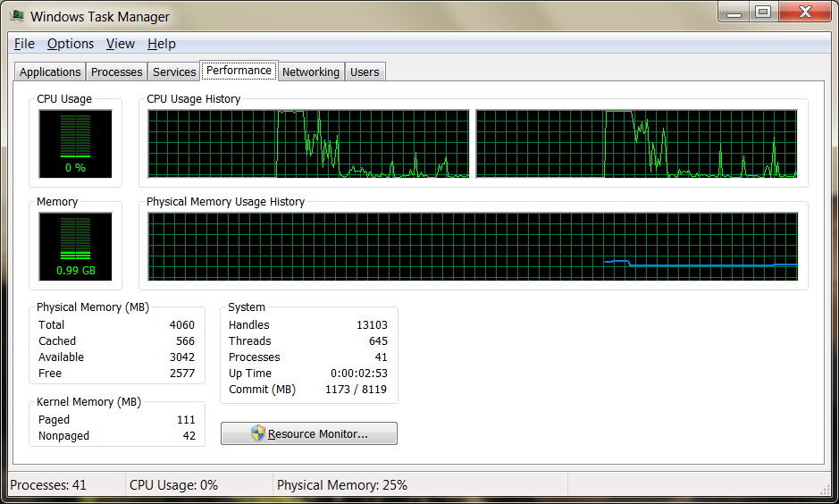Click the second CPU Usage History graph
Screen dimensions: 839x504
[x=637, y=144]
